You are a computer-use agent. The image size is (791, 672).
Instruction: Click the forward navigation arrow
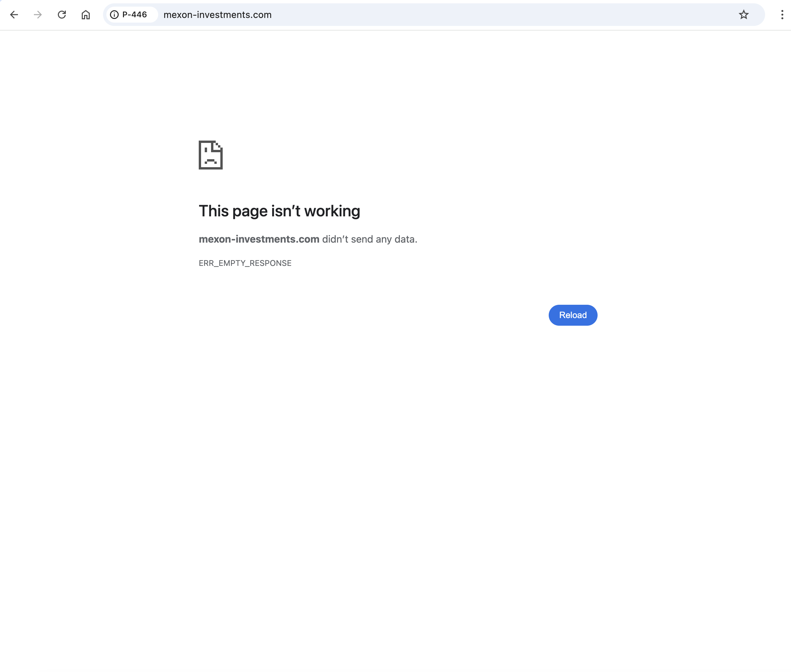38,15
